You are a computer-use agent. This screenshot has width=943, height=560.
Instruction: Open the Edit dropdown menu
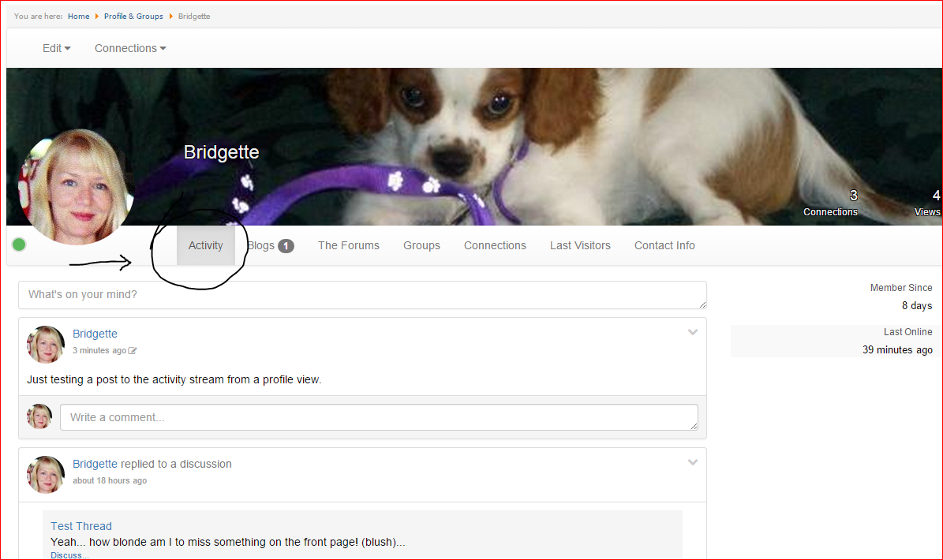click(57, 48)
